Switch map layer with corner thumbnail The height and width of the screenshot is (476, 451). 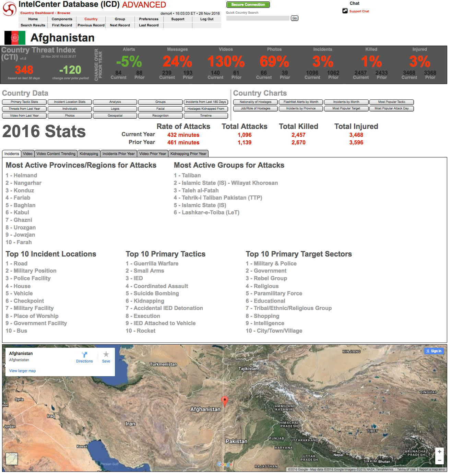coord(12,459)
